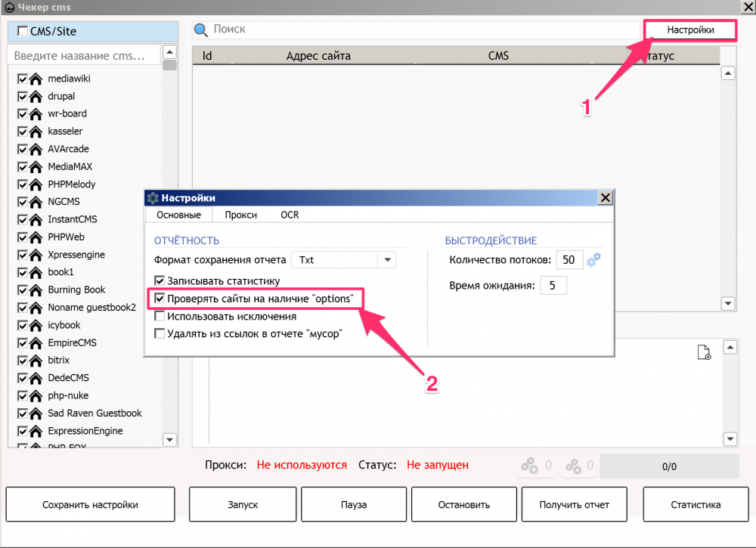The image size is (756, 548).
Task: Click the add document icon
Action: (x=704, y=352)
